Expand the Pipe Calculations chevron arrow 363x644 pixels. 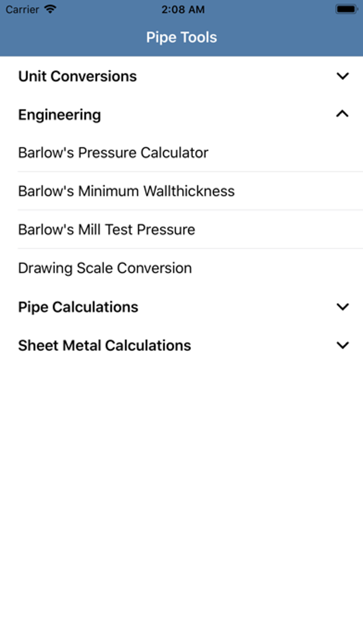click(342, 307)
